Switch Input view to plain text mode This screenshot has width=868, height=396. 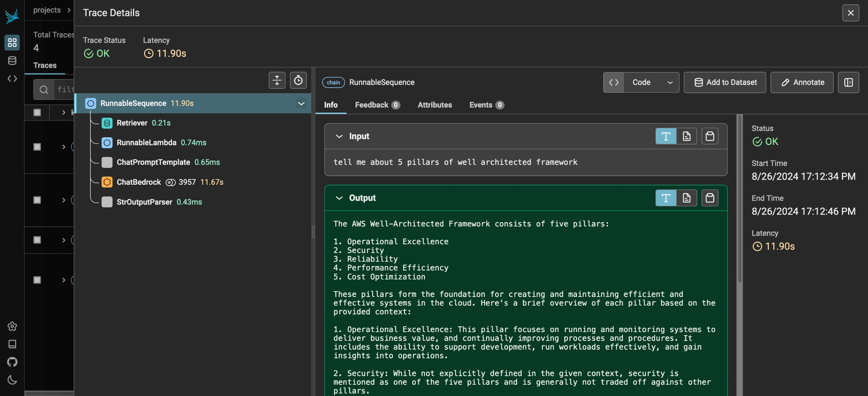pos(666,136)
